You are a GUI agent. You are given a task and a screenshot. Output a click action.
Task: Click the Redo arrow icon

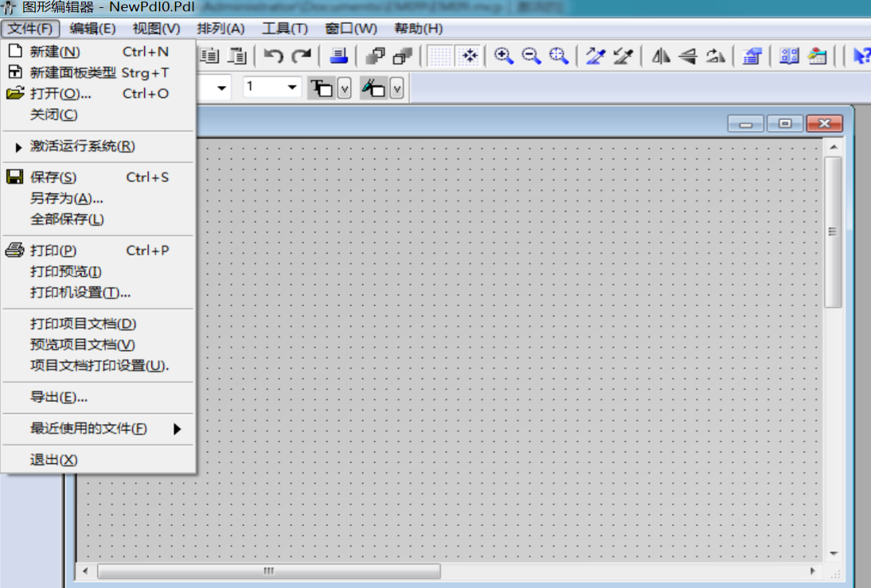[x=301, y=56]
